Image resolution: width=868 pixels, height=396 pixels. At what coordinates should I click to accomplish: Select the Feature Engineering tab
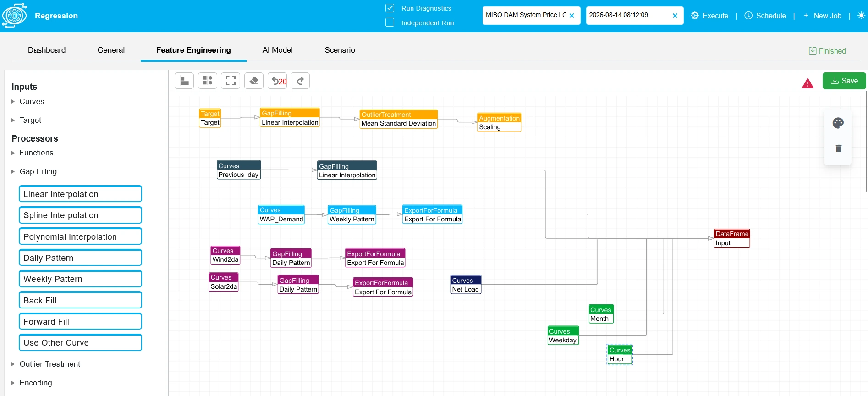pyautogui.click(x=193, y=50)
